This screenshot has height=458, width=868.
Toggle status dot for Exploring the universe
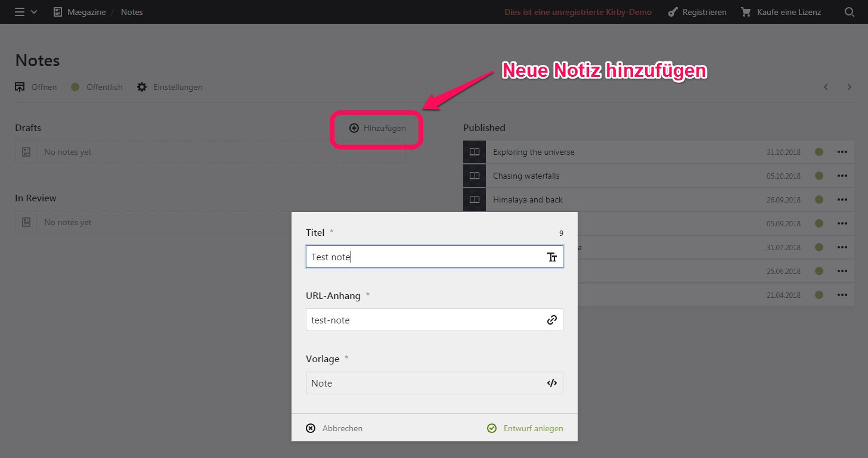point(819,152)
